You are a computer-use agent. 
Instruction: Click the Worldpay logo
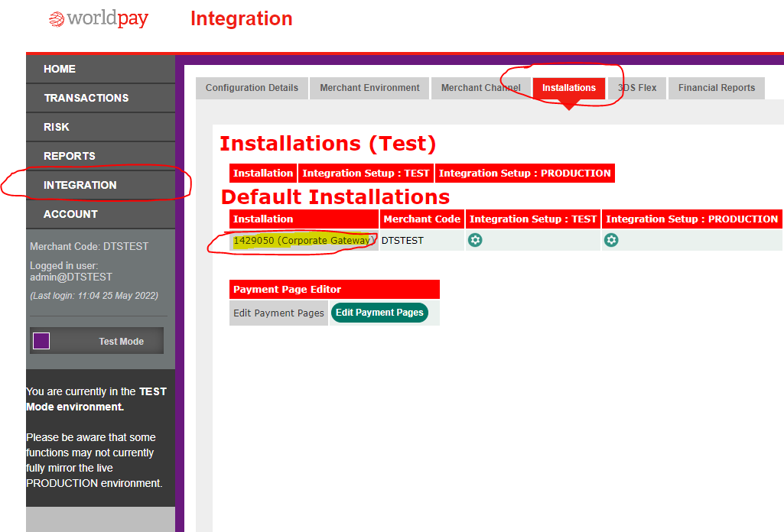[99, 19]
